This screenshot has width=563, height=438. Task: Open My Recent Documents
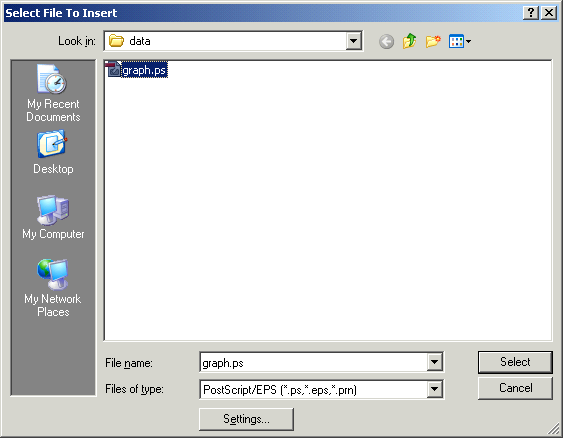53,93
